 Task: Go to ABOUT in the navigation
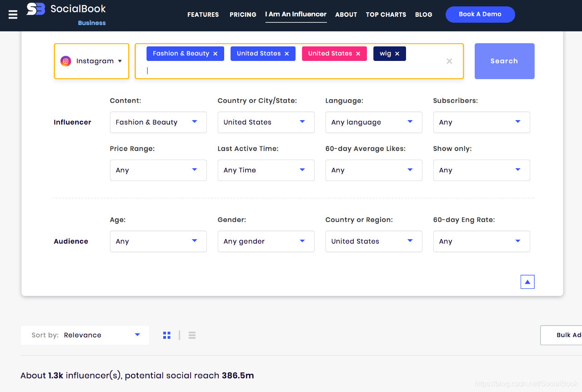pyautogui.click(x=346, y=15)
